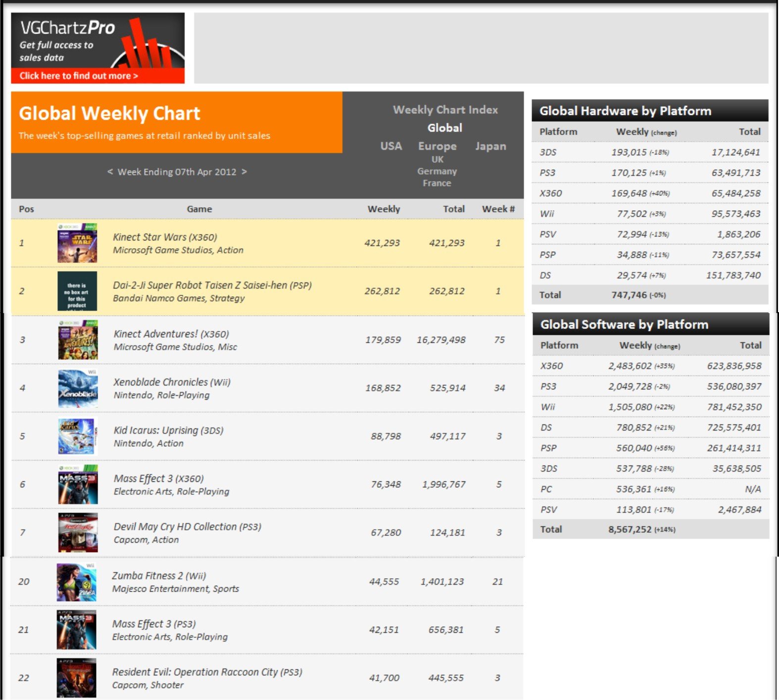This screenshot has height=700, width=779.
Task: Open the France weekly chart
Action: [437, 183]
